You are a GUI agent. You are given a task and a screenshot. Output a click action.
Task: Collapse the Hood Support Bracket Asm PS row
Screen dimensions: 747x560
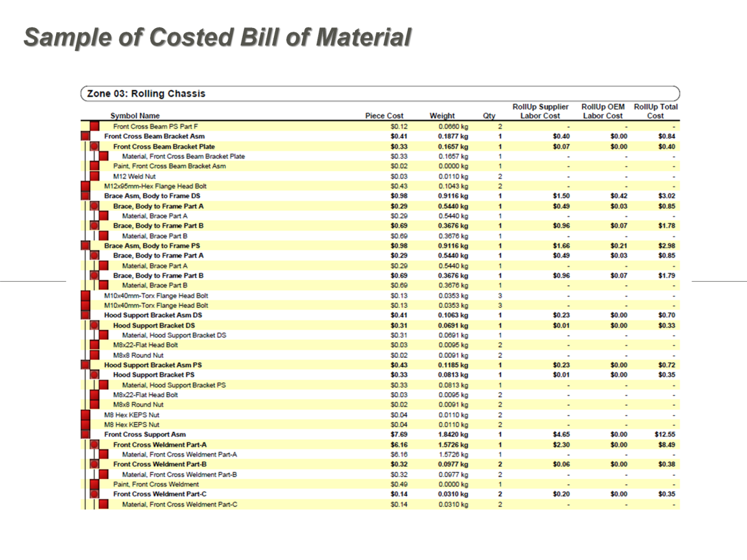86,365
